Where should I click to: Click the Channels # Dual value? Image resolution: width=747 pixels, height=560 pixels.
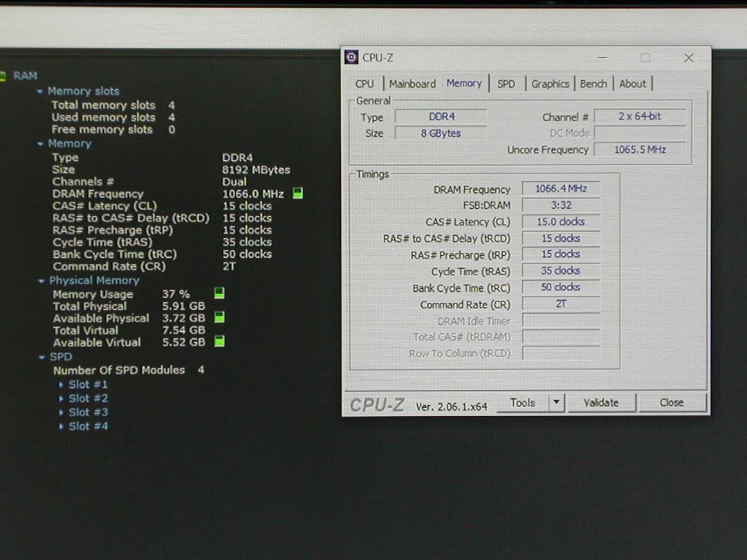point(234,182)
